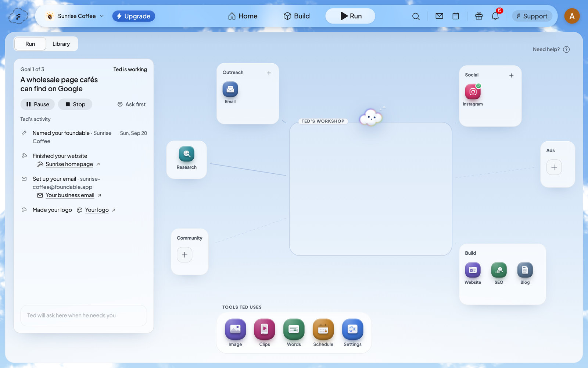The width and height of the screenshot is (588, 368).
Task: Add a tool to Community group
Action: pos(184,255)
